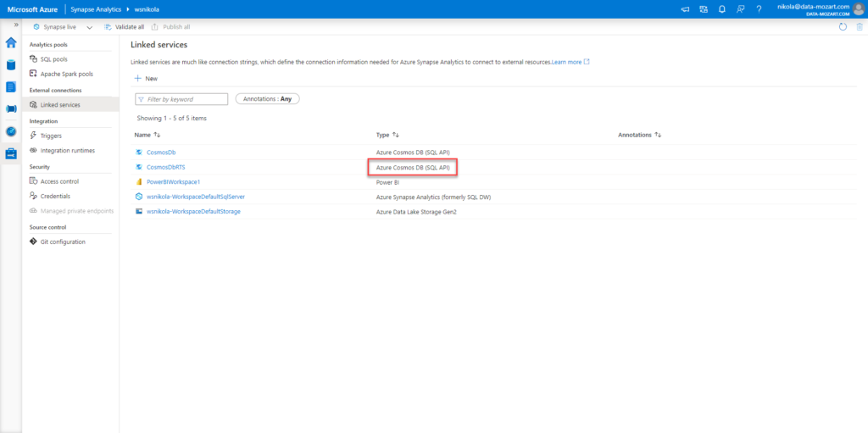Click Azure Synapse Analytics (formerly SQL DW) cell
This screenshot has height=433, width=868.
(434, 197)
